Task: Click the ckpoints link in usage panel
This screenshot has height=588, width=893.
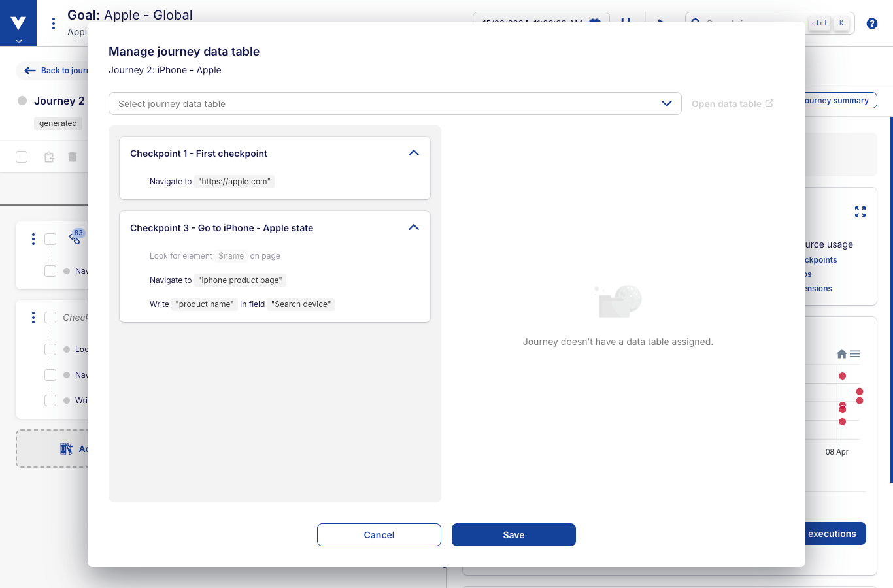Action: coord(821,260)
